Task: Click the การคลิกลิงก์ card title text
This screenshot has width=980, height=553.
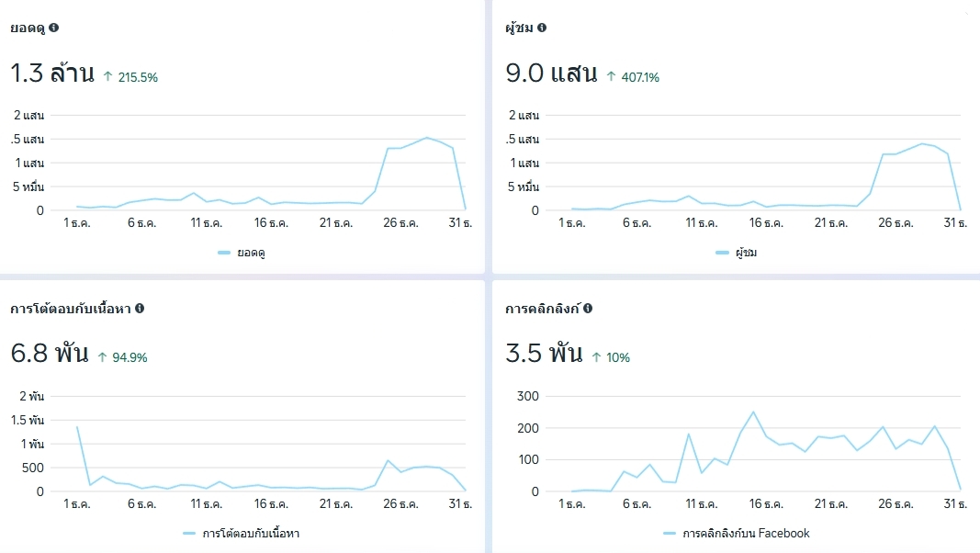Action: point(543,309)
